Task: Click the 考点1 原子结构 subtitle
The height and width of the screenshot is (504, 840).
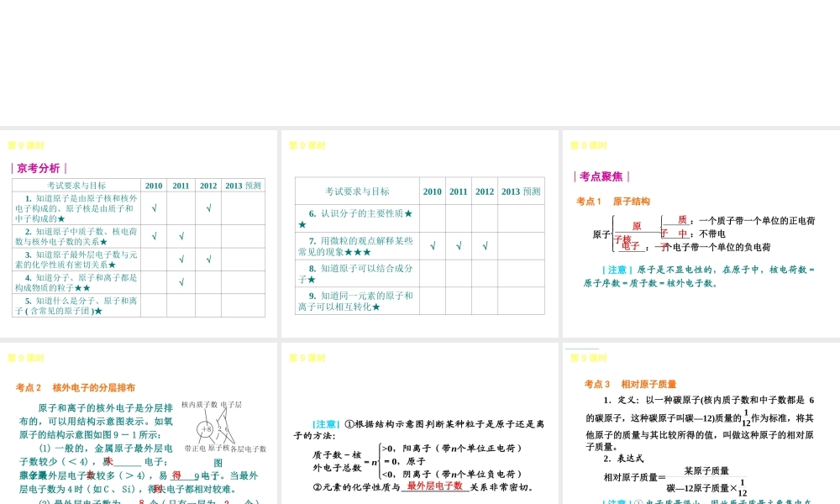Action: click(613, 202)
